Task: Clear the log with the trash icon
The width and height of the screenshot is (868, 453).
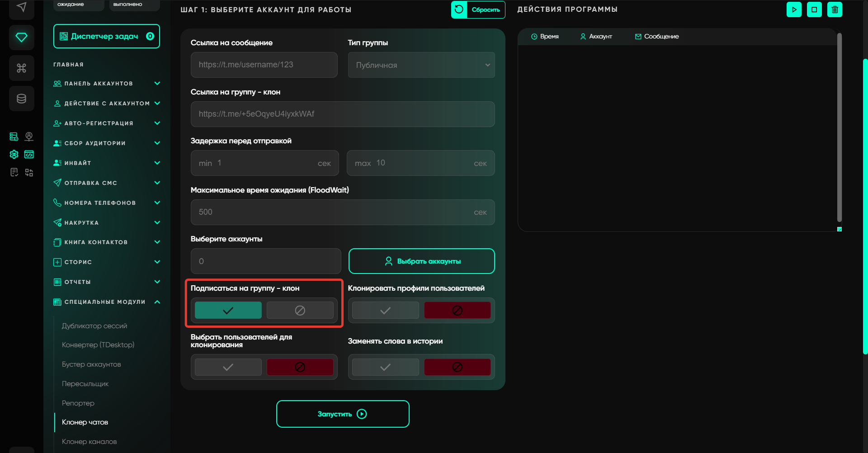Action: click(x=835, y=9)
